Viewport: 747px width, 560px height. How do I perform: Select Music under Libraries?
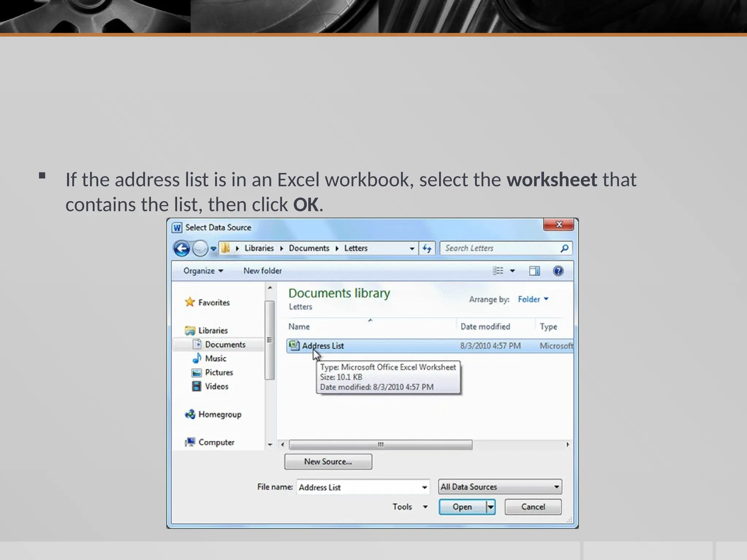(x=209, y=358)
